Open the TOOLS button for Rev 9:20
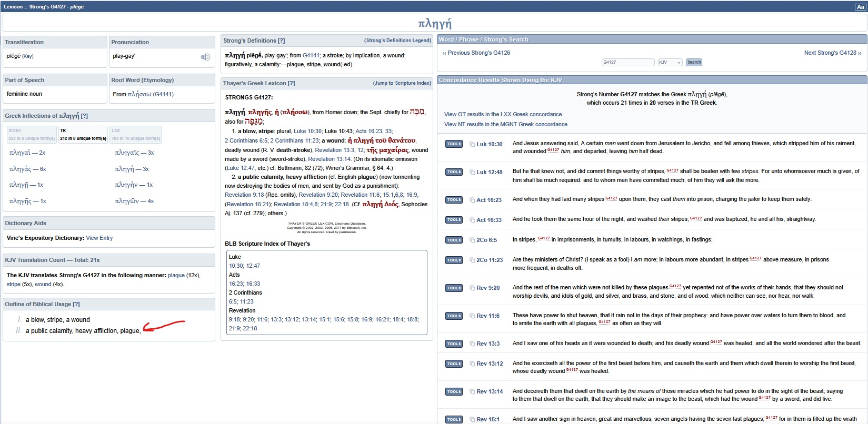This screenshot has width=868, height=424. click(454, 288)
